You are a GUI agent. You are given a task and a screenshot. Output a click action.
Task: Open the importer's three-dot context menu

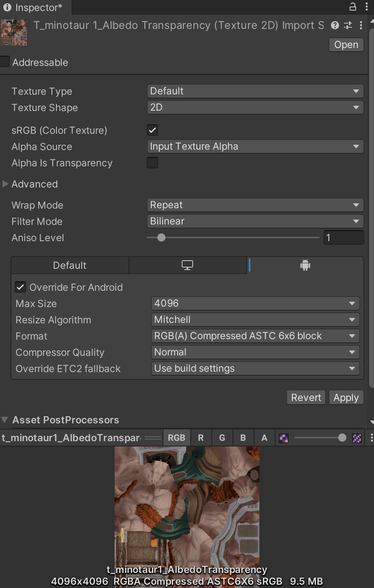coord(361,25)
